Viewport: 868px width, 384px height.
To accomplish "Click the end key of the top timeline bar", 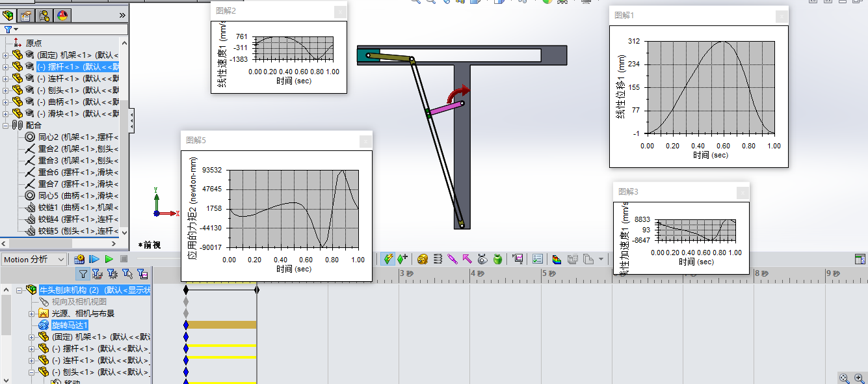I will pos(257,290).
